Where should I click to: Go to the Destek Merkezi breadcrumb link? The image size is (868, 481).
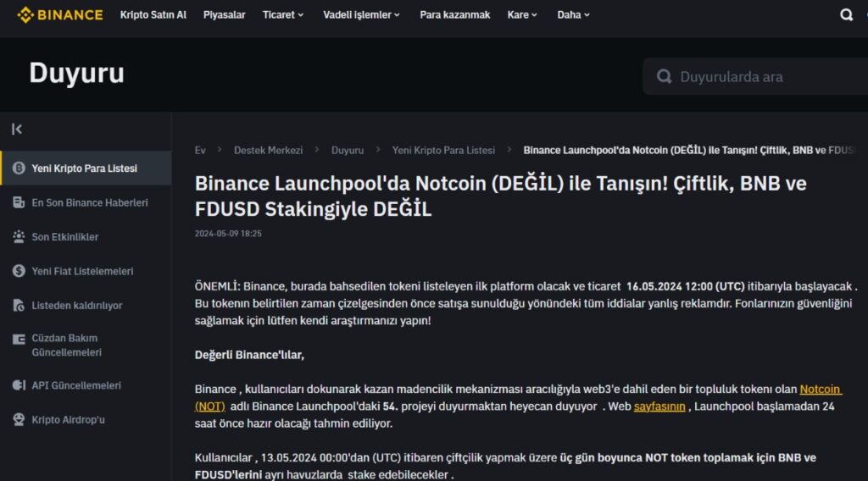(268, 151)
